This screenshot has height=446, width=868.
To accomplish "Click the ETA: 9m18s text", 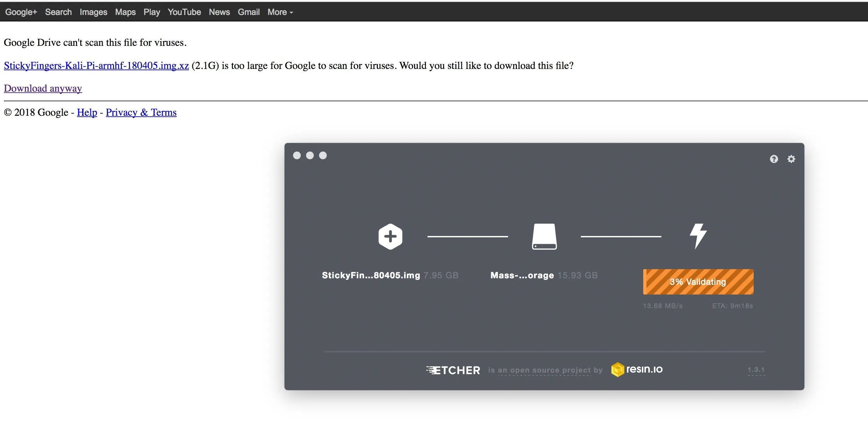I will 733,306.
